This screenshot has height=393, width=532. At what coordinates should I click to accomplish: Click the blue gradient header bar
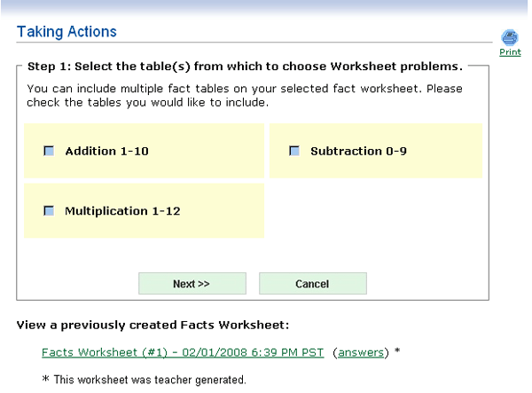pyautogui.click(x=264, y=8)
